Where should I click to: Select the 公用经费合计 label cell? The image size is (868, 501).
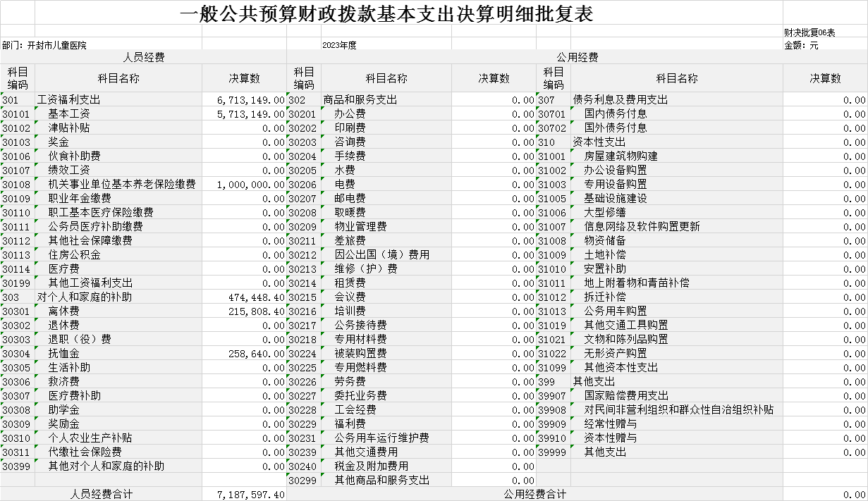pyautogui.click(x=534, y=495)
